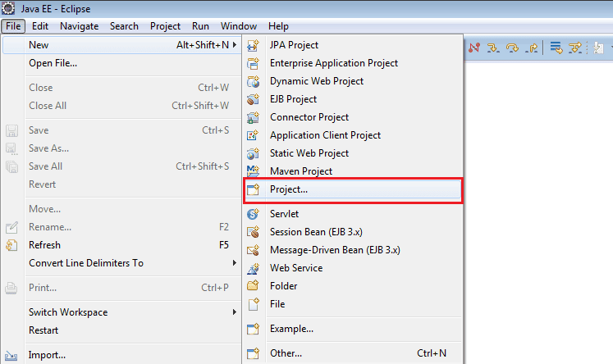Select Close All in the File menu
The image size is (613, 364).
(121, 106)
